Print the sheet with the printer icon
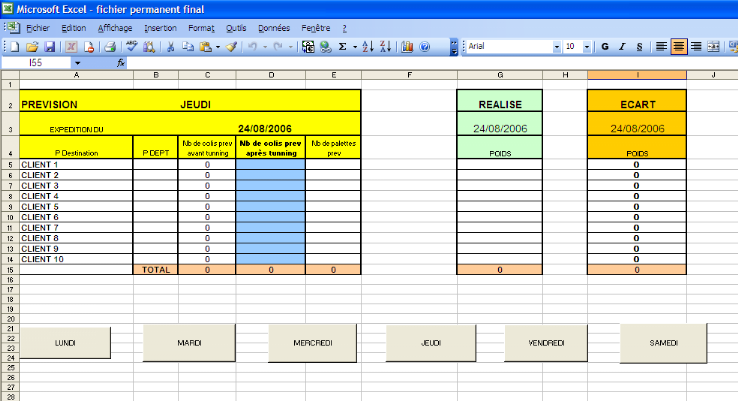 pos(110,47)
